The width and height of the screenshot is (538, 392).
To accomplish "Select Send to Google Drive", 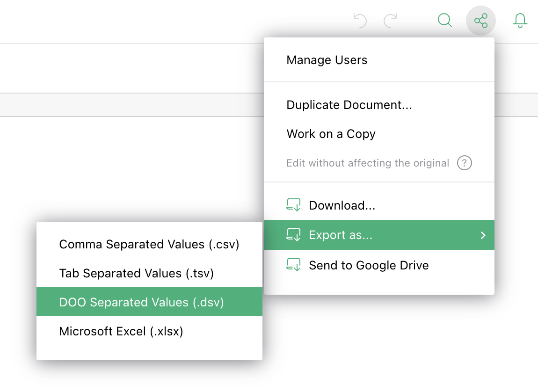I will 368,265.
